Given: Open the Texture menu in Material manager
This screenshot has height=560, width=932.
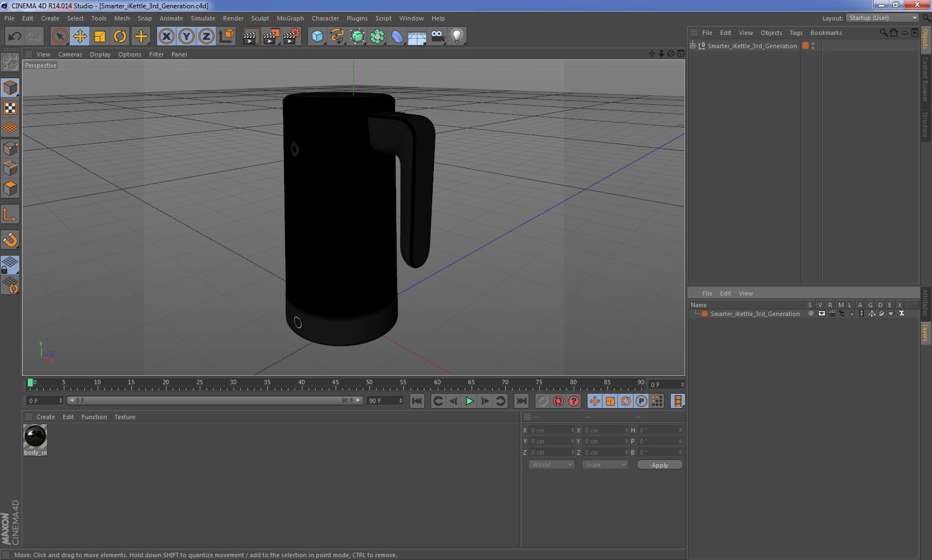Looking at the screenshot, I should 125,417.
